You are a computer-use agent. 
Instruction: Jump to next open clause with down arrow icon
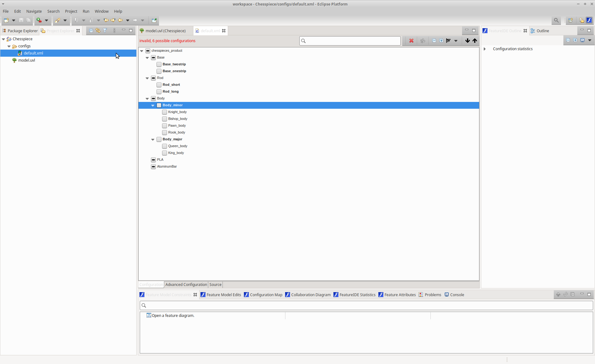[467, 41]
